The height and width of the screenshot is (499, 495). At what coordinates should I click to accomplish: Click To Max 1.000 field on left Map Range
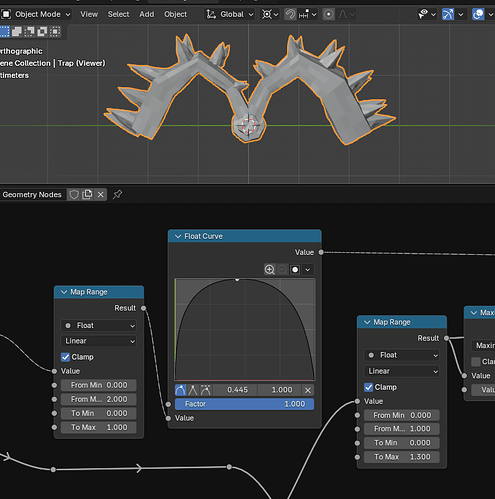[99, 427]
